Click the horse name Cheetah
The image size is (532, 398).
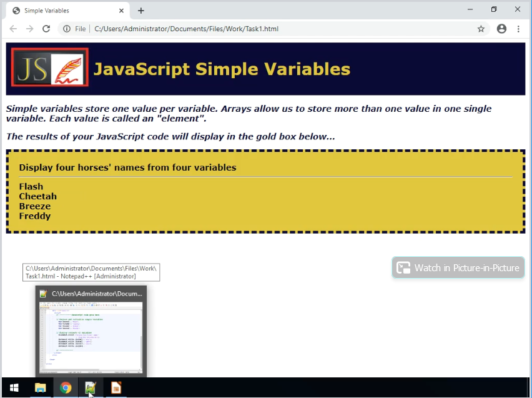[37, 196]
